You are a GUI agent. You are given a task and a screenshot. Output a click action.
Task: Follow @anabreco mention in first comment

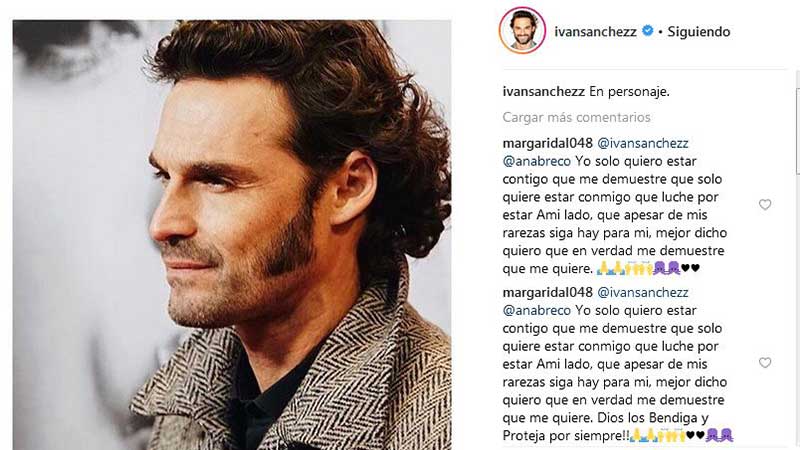tap(537, 161)
